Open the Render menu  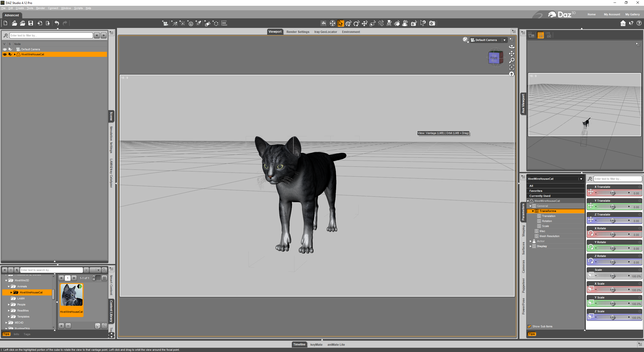coord(40,8)
